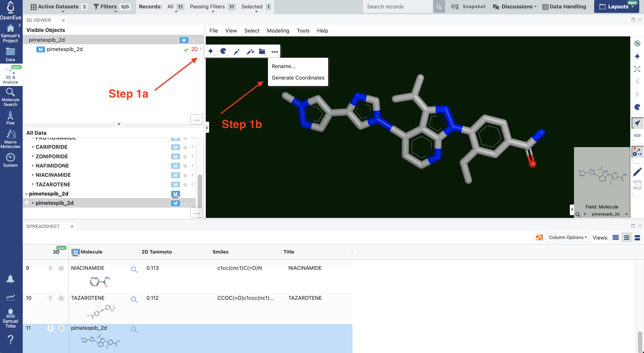Open the OpenEye home logo
The image size is (644, 353).
click(10, 10)
